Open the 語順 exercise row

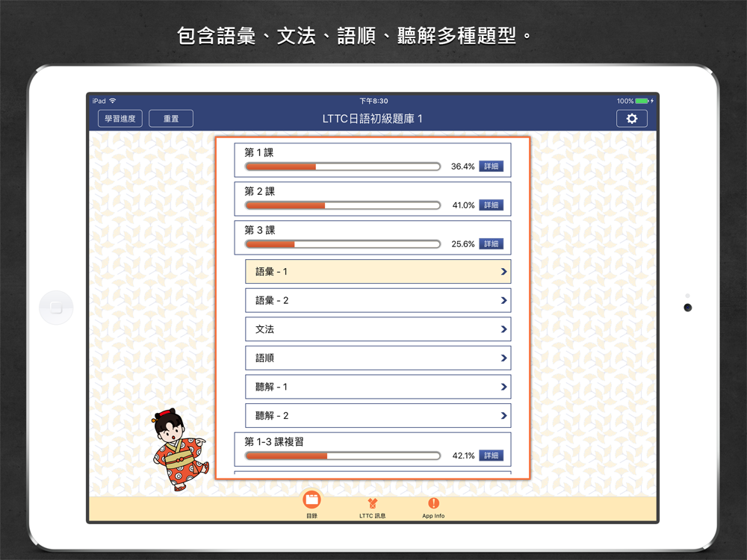click(378, 358)
